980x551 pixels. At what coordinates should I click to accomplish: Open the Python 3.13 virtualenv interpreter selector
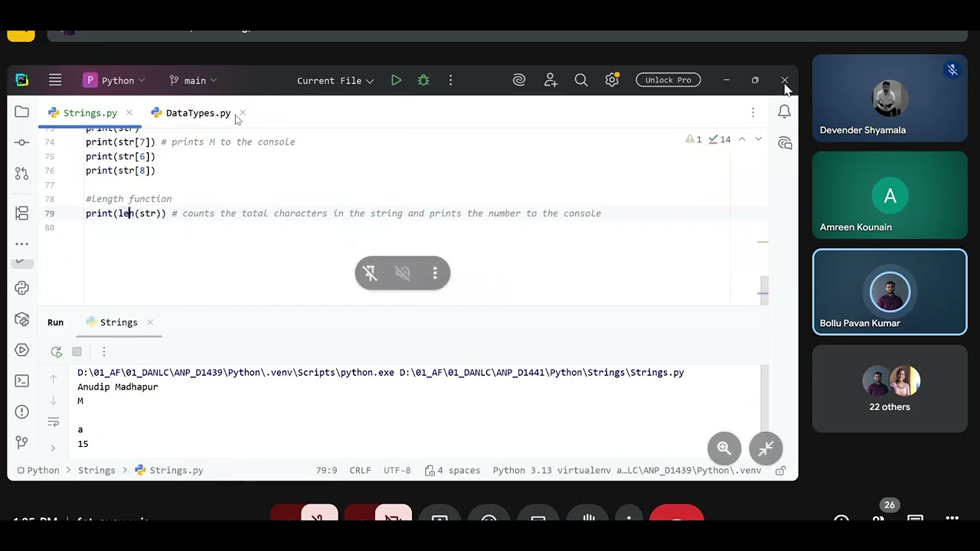pyautogui.click(x=627, y=471)
